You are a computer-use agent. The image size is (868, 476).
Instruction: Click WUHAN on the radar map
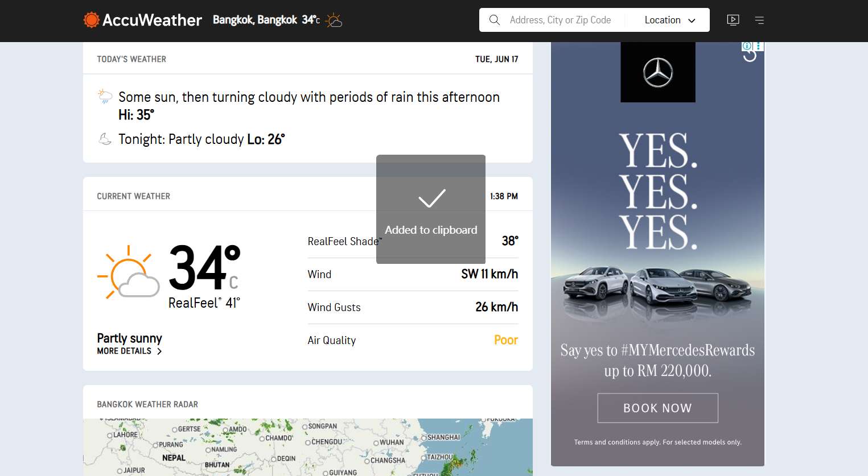click(x=392, y=442)
